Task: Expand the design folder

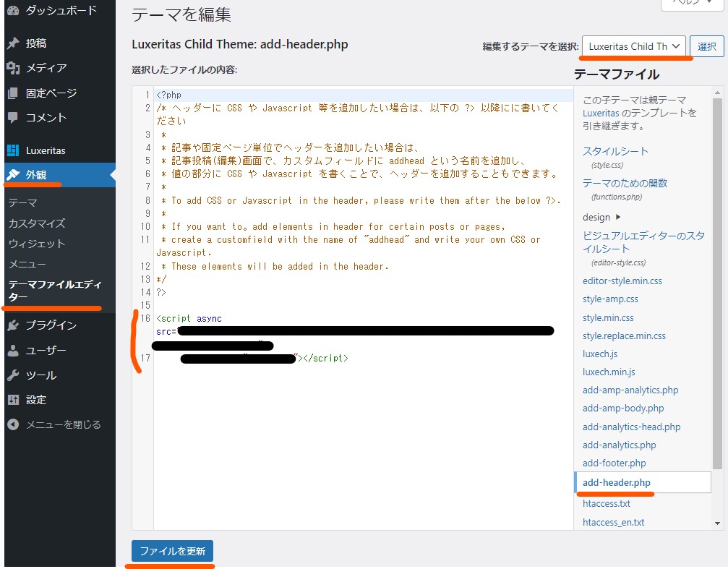Action: pyautogui.click(x=601, y=218)
